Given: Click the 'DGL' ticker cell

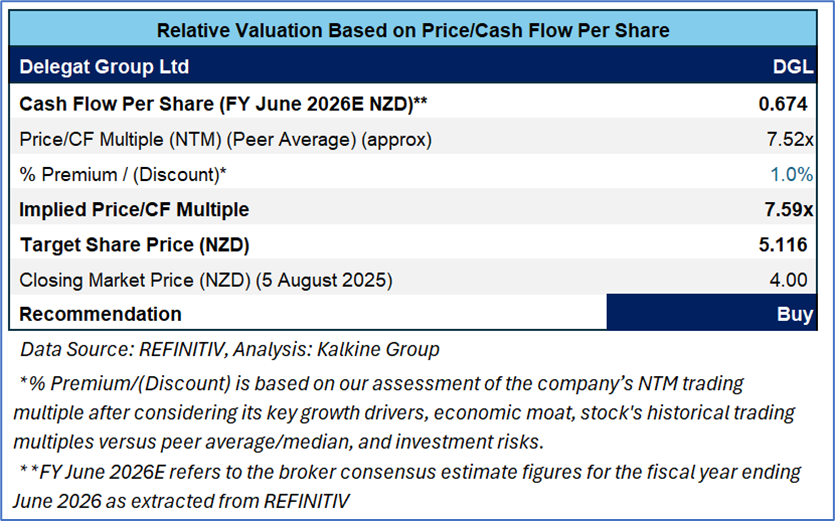Looking at the screenshot, I should click(793, 67).
